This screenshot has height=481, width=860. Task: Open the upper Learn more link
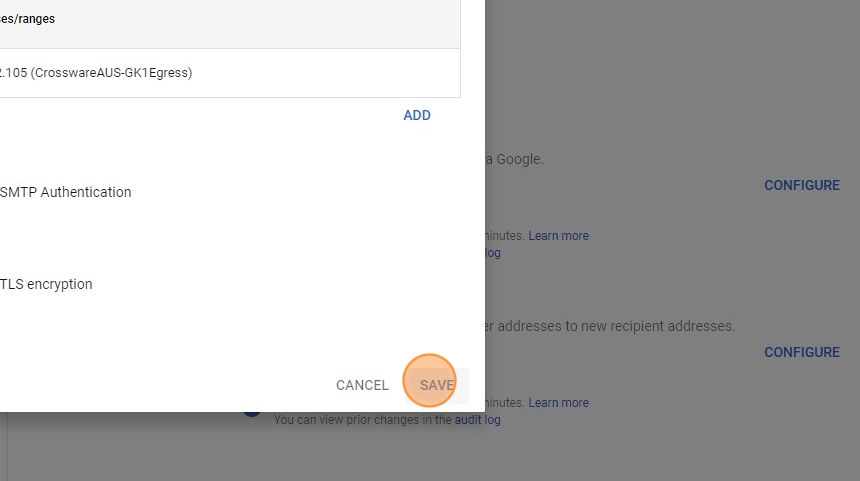tap(558, 236)
